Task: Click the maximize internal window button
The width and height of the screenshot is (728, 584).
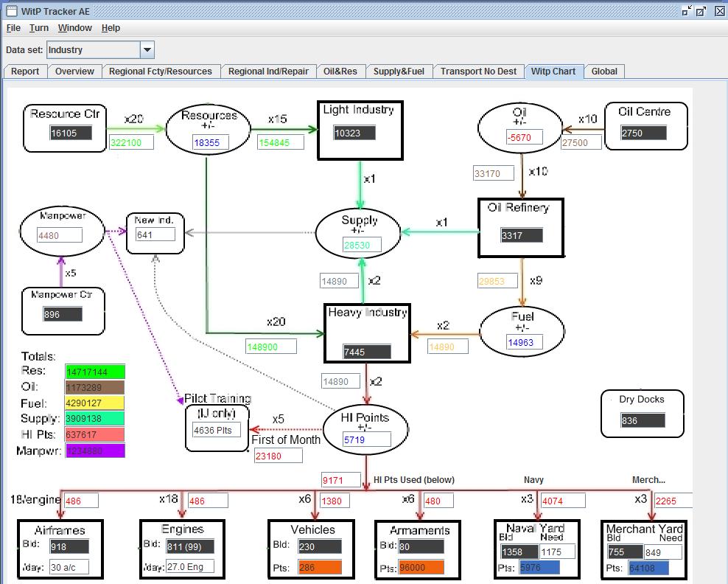Action: [701, 10]
